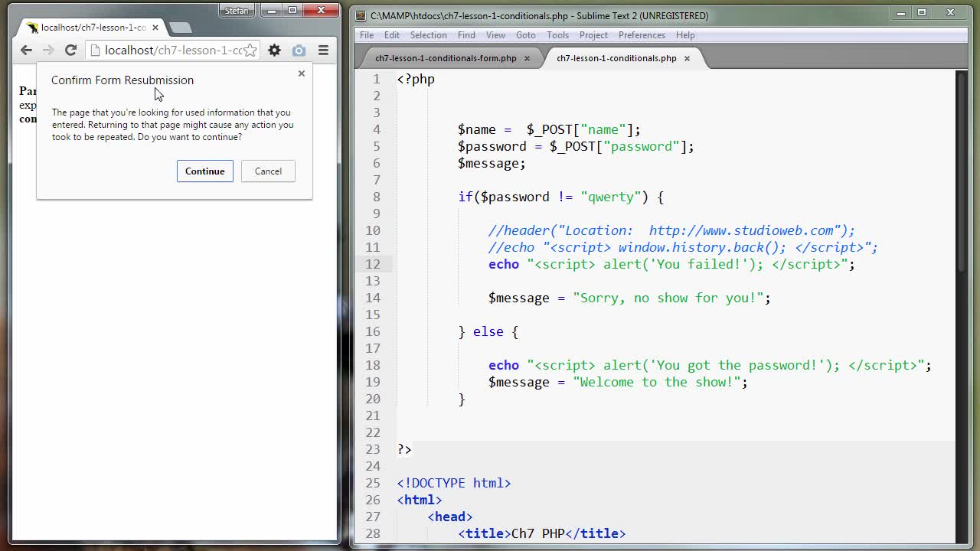Click the Confirm Form Resubmission dialog title

122,80
